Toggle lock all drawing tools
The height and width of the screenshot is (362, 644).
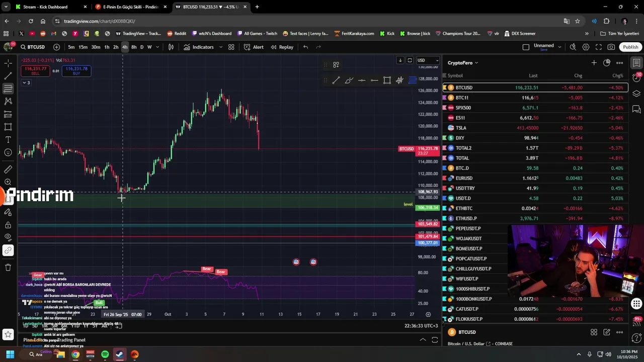click(8, 224)
